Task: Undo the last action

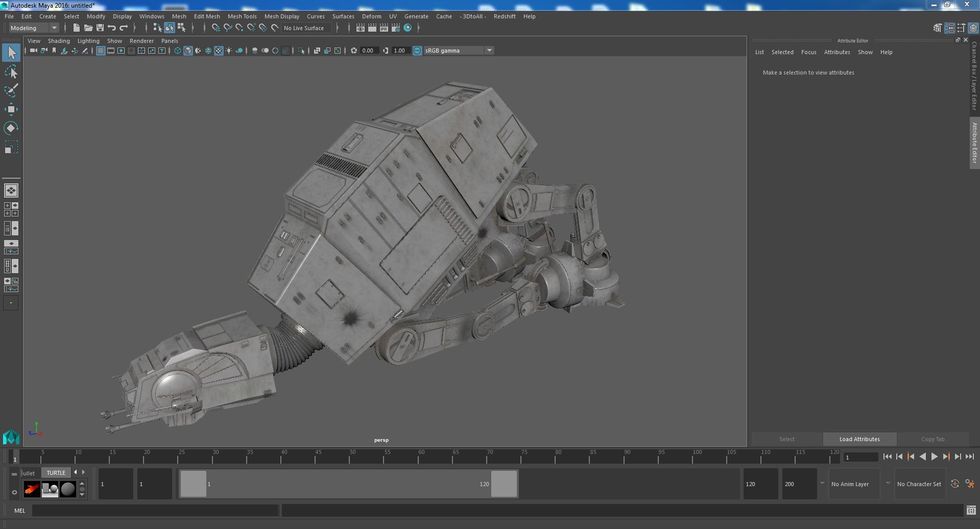Action: (112, 28)
